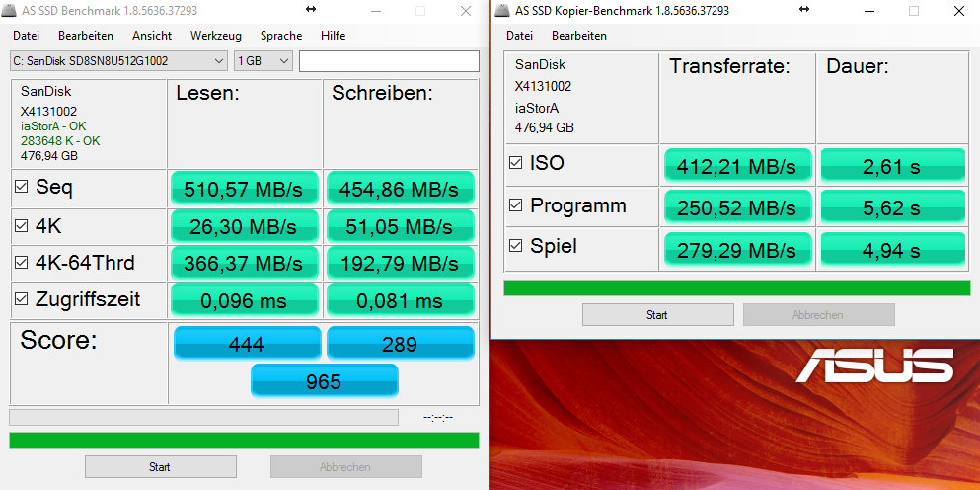Viewport: 980px width, 490px height.
Task: Close the AS SSD Kopier-Benchmark window
Action: click(958, 11)
